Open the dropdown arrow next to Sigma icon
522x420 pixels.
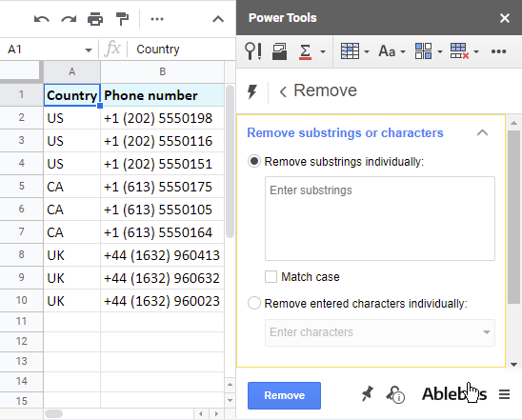click(323, 51)
